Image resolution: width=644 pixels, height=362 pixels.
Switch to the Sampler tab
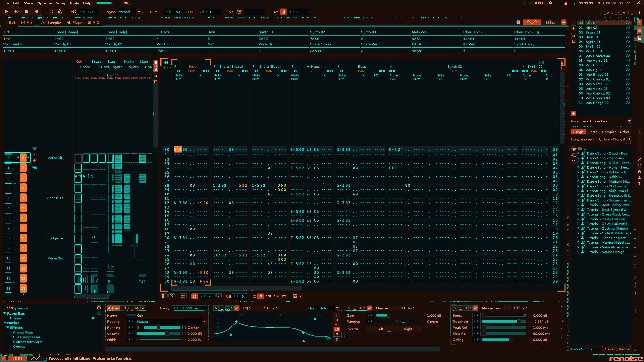click(x=51, y=23)
